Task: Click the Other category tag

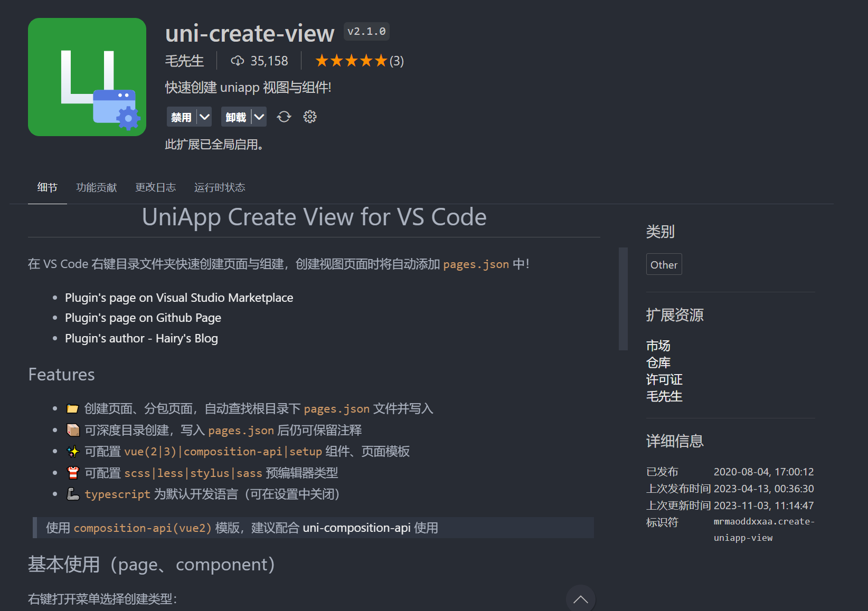Action: click(664, 264)
